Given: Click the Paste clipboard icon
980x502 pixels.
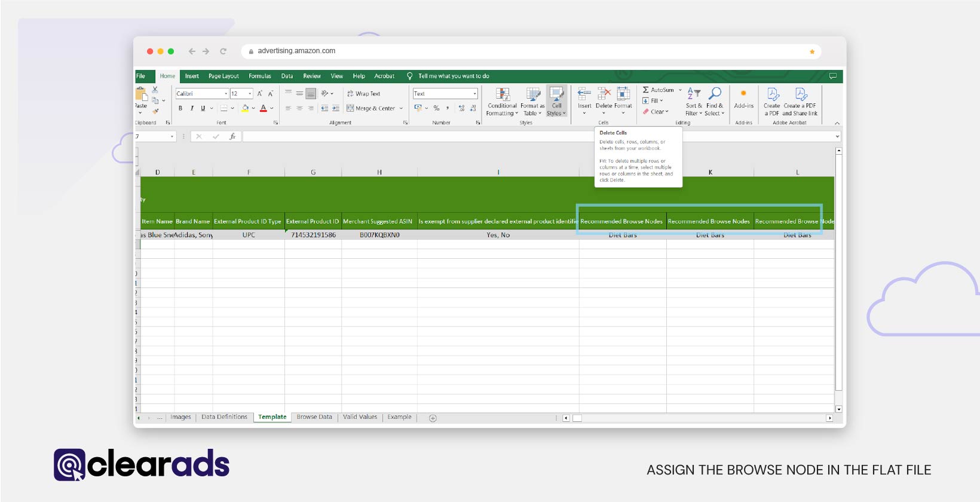Looking at the screenshot, I should click(141, 94).
